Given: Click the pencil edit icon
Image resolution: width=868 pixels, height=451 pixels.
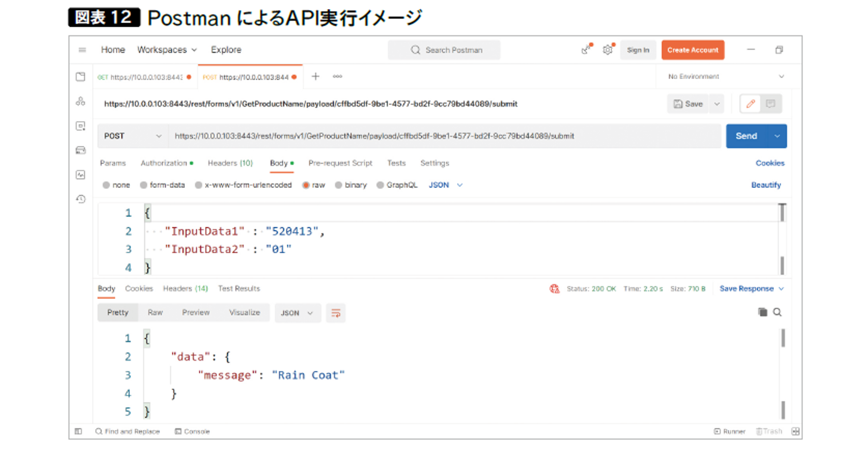Looking at the screenshot, I should pos(751,104).
